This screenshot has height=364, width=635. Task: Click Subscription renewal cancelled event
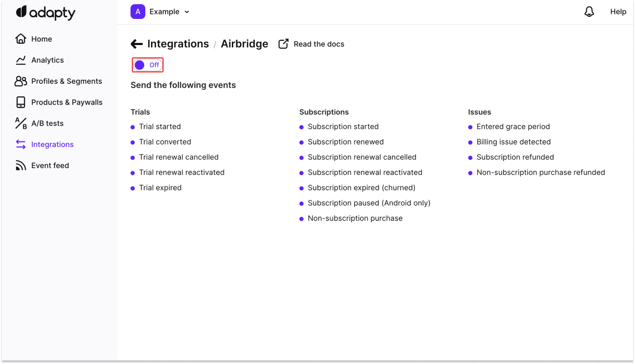(362, 157)
